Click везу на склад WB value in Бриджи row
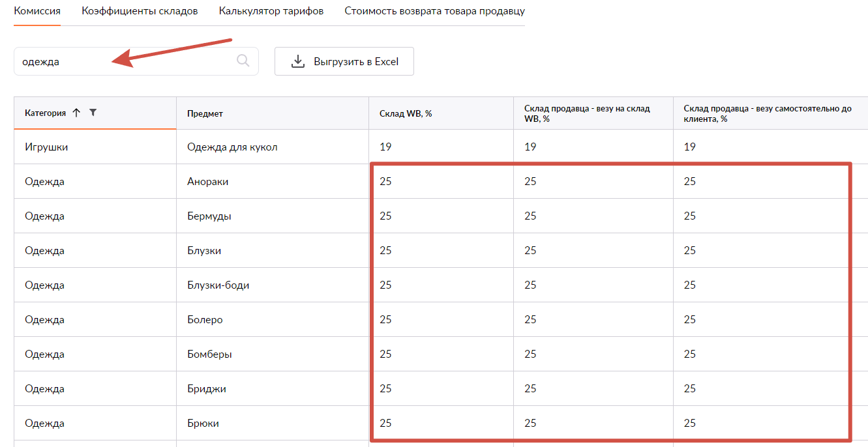Viewport: 868px width, 447px height. click(530, 388)
